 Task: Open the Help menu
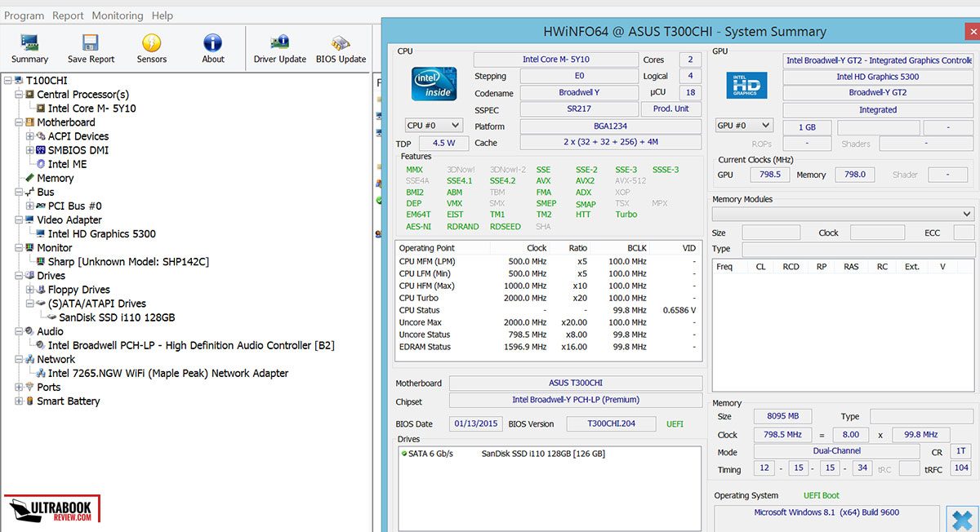click(x=163, y=16)
